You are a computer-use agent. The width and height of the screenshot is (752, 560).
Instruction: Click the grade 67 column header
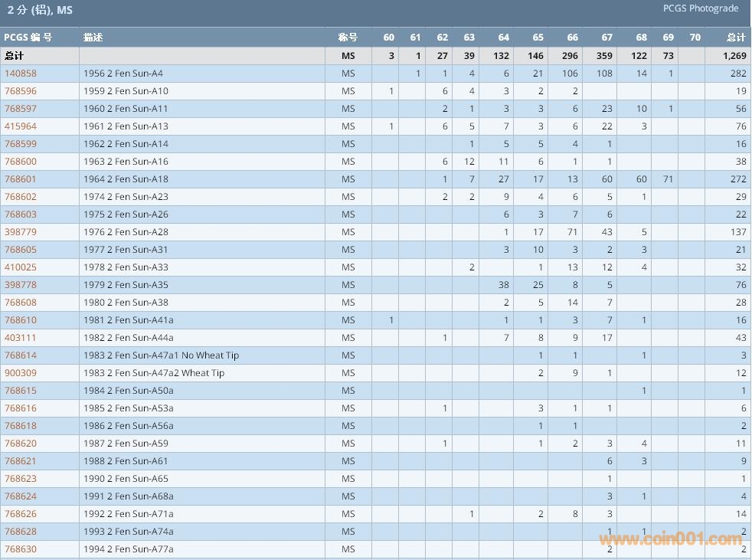tap(607, 38)
